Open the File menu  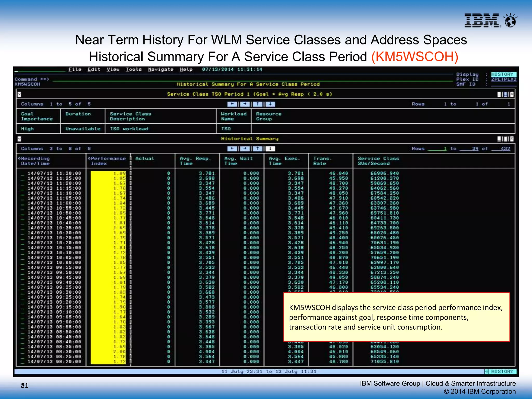click(x=75, y=69)
